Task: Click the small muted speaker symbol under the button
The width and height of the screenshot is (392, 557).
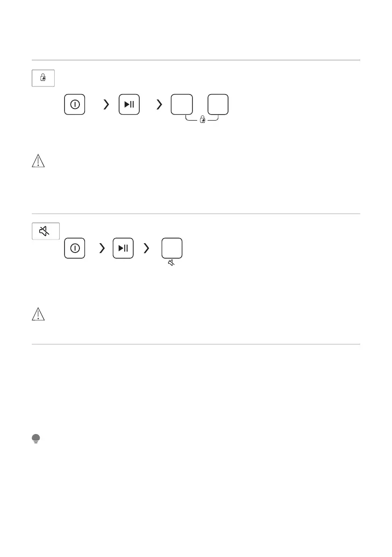Action: pos(171,263)
